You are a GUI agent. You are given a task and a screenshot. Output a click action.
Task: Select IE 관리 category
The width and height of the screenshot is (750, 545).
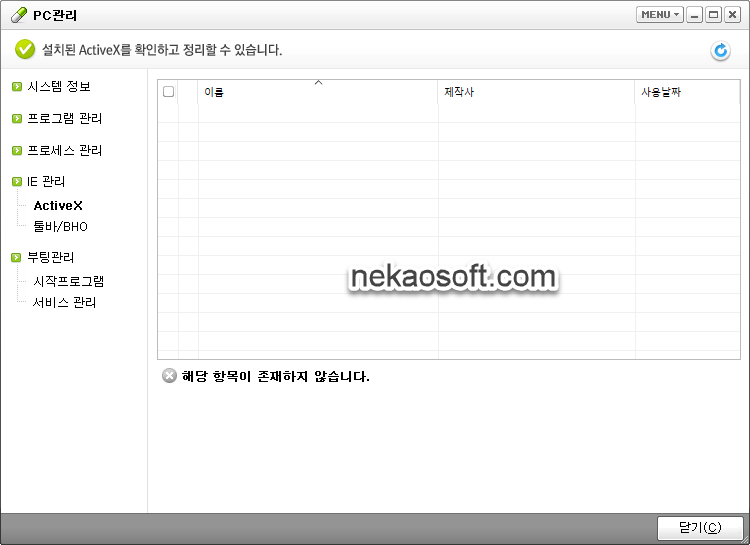[46, 182]
